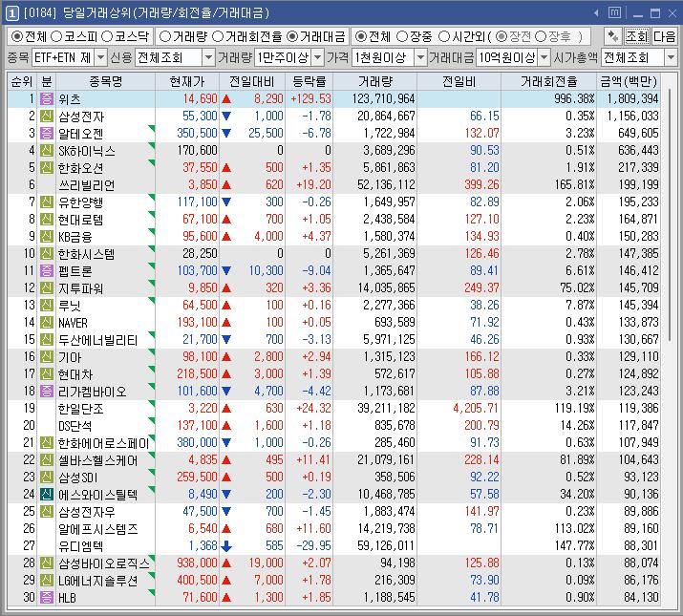Click the 다음 next button
This screenshot has height=616, width=683.
[664, 36]
